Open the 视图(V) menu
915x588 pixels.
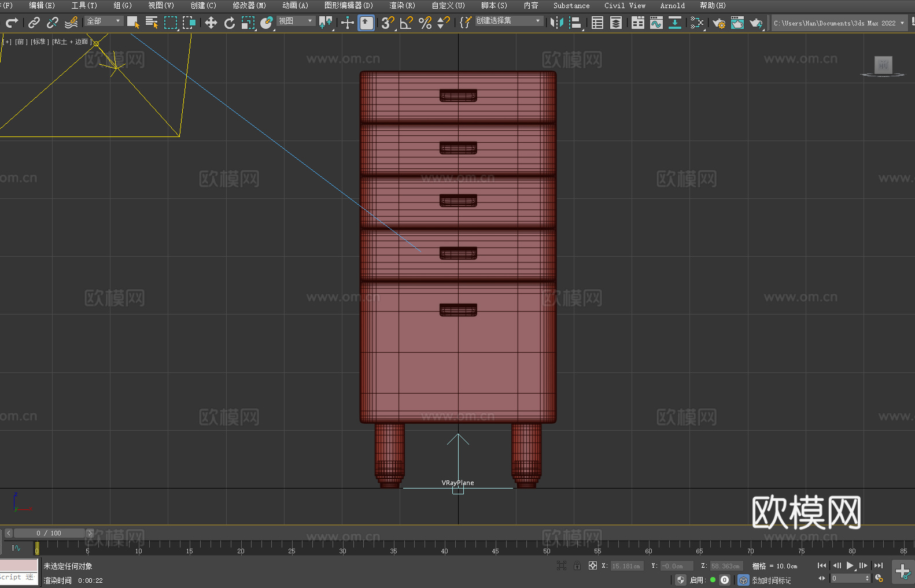point(161,5)
